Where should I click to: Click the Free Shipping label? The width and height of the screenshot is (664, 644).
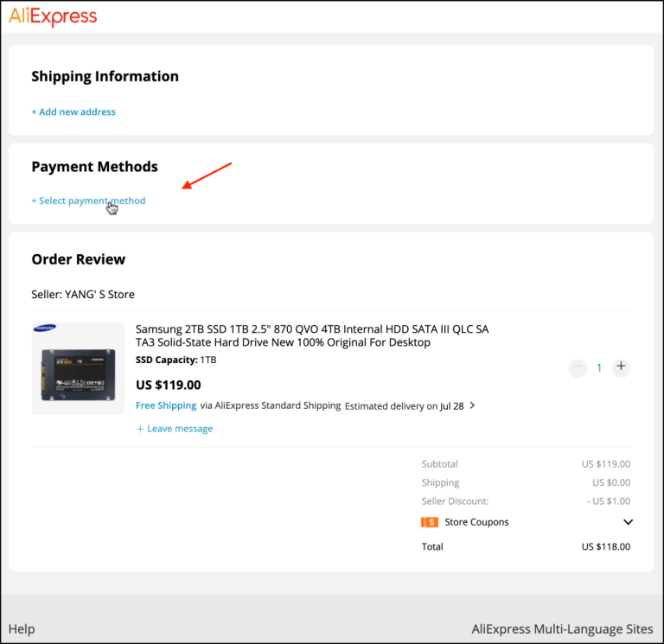(166, 405)
